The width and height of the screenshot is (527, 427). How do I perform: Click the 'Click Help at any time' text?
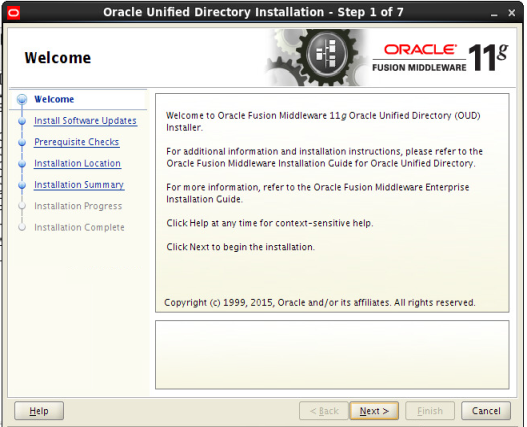tap(270, 223)
